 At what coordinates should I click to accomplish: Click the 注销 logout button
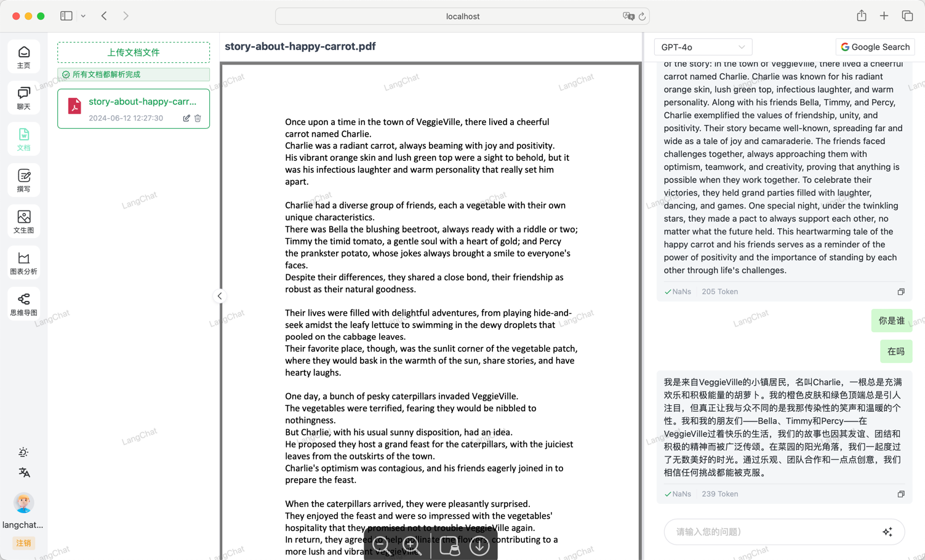pos(24,543)
